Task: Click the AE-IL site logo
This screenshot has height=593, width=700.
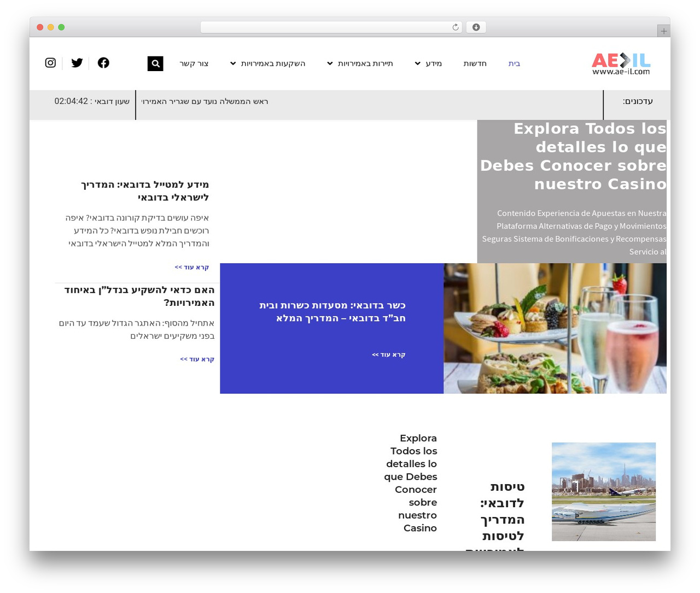Action: pos(621,63)
